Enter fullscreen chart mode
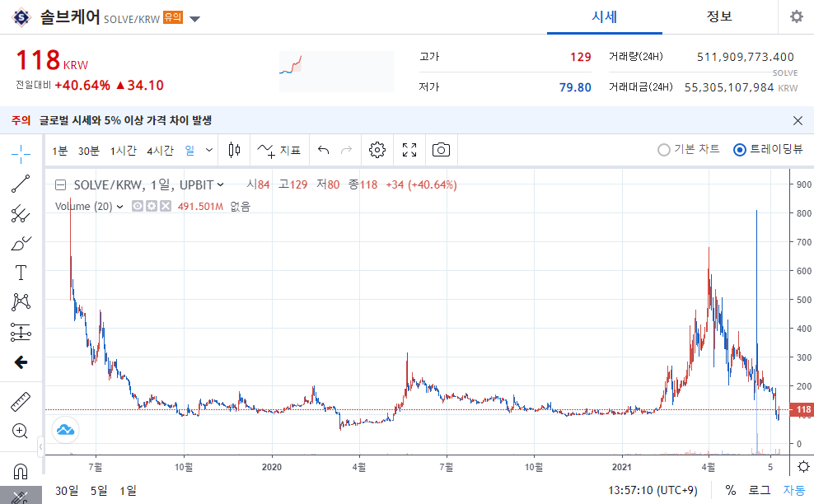The width and height of the screenshot is (814, 504). pyautogui.click(x=409, y=150)
